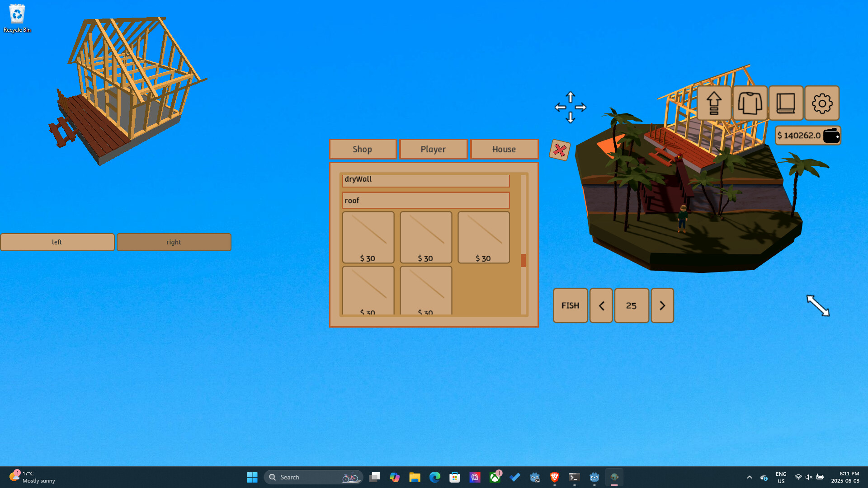Image resolution: width=868 pixels, height=488 pixels.
Task: Buy the first $30 roof item
Action: point(368,237)
